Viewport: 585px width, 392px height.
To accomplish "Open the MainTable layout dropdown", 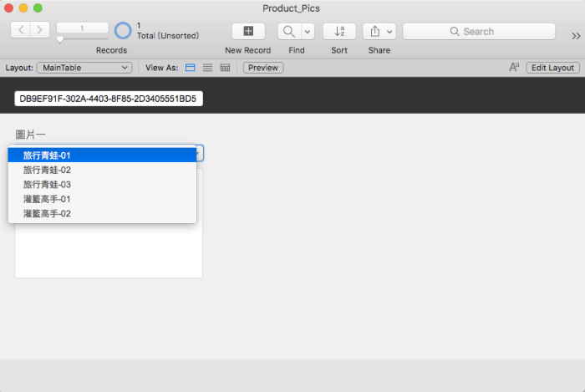I will coord(84,68).
